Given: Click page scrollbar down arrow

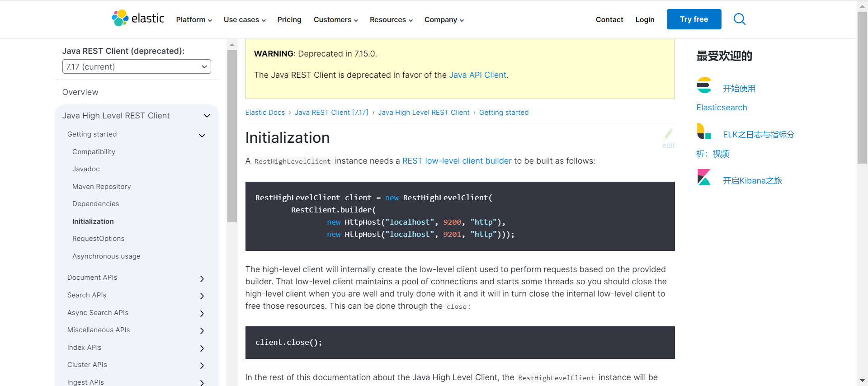Looking at the screenshot, I should pos(862,381).
